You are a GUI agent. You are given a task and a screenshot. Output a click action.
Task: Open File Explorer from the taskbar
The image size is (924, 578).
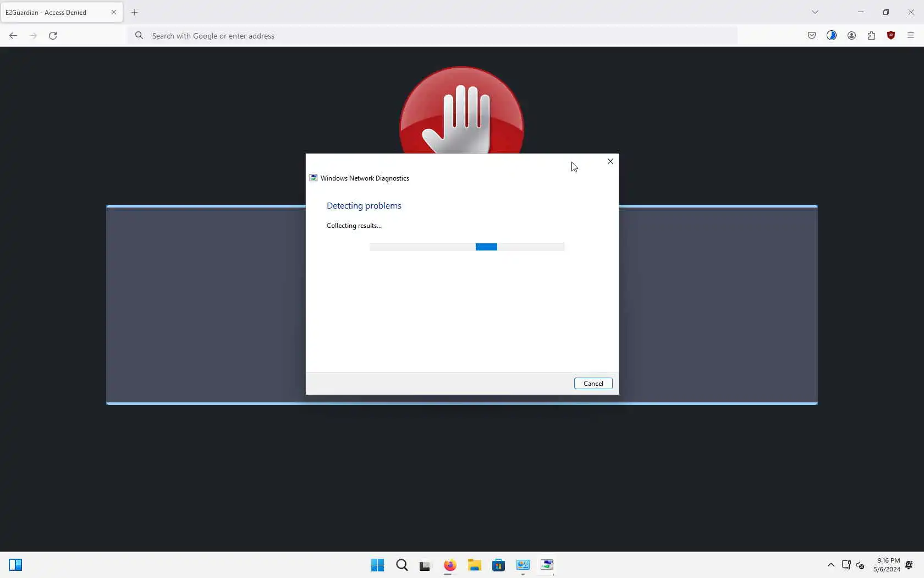click(474, 565)
